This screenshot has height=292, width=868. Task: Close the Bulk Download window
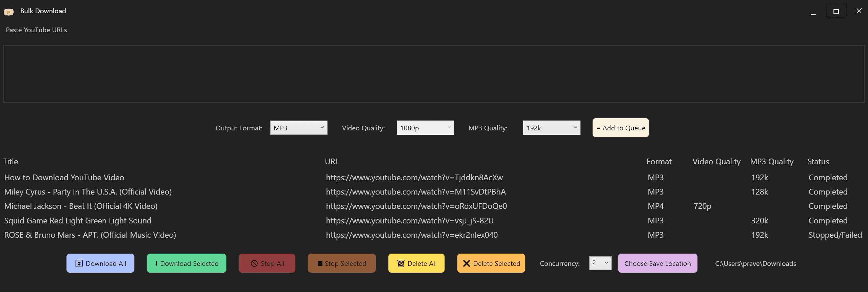[859, 11]
